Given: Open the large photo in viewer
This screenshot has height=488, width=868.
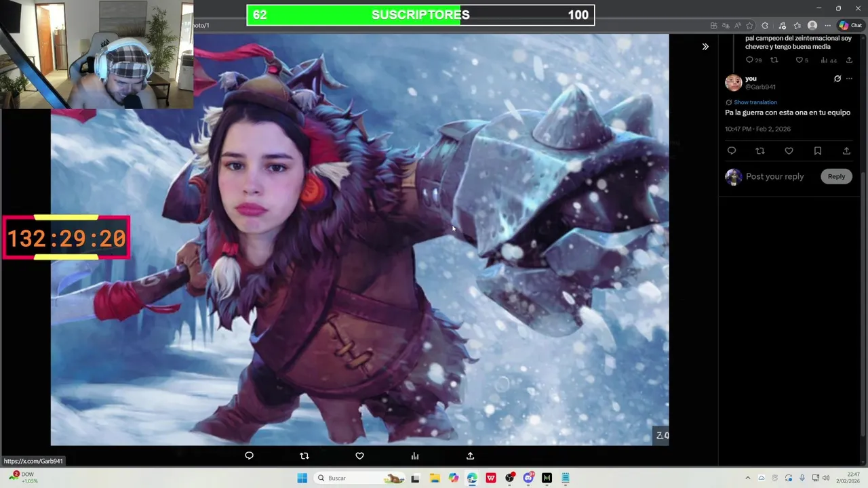Looking at the screenshot, I should pyautogui.click(x=359, y=240).
